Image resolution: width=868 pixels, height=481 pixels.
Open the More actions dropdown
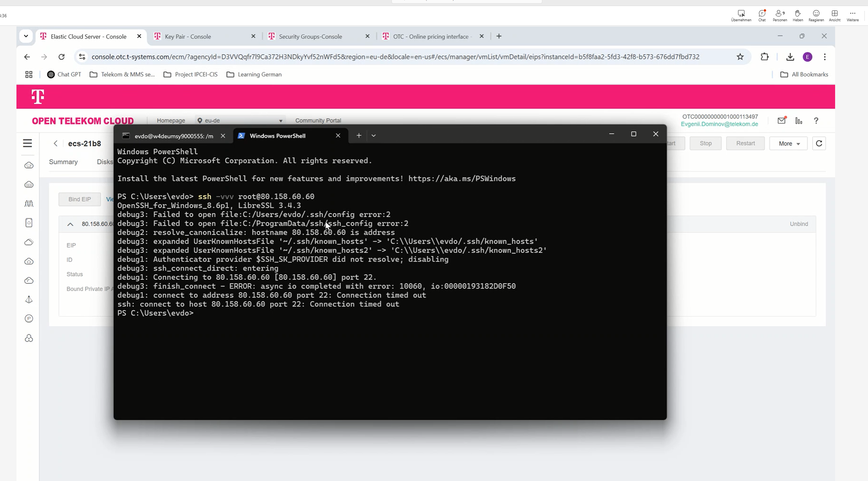[788, 143]
